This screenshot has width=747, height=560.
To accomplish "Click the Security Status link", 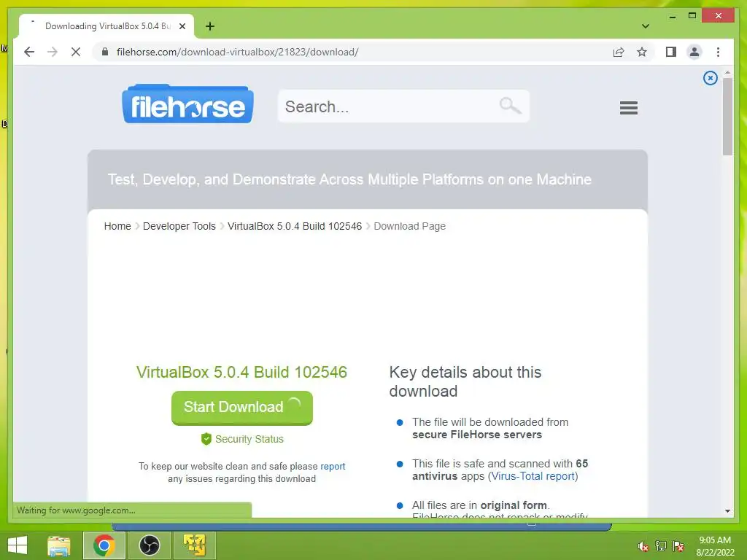I will tap(249, 439).
